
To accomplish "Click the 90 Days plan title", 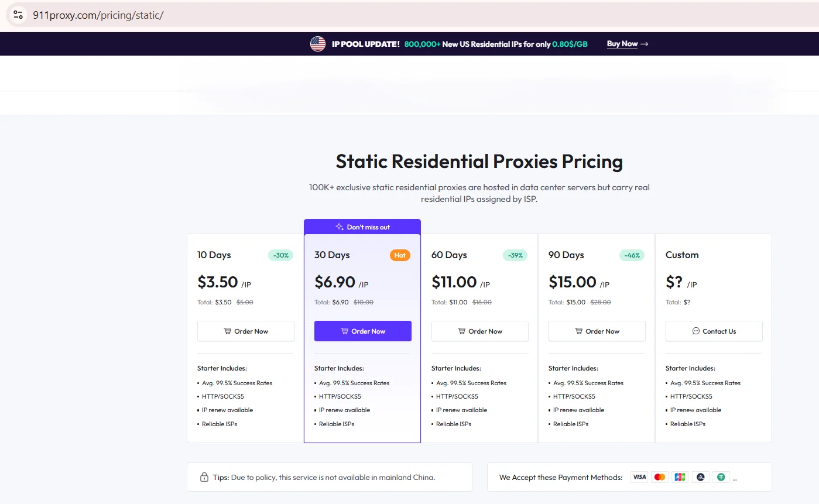I will tap(566, 255).
